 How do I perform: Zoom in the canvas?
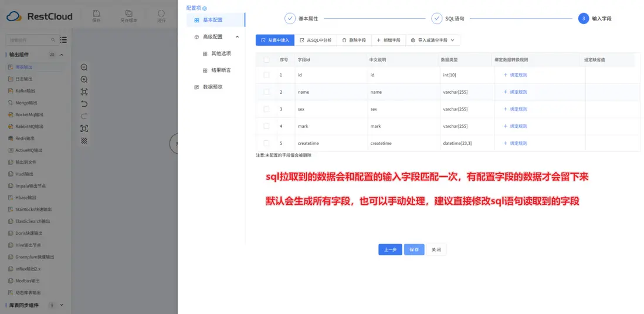84,79
